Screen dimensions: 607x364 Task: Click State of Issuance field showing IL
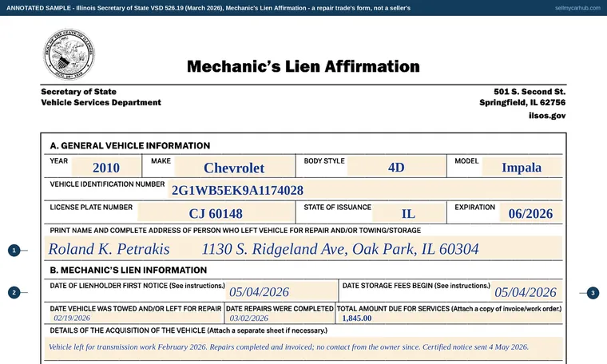(x=408, y=213)
